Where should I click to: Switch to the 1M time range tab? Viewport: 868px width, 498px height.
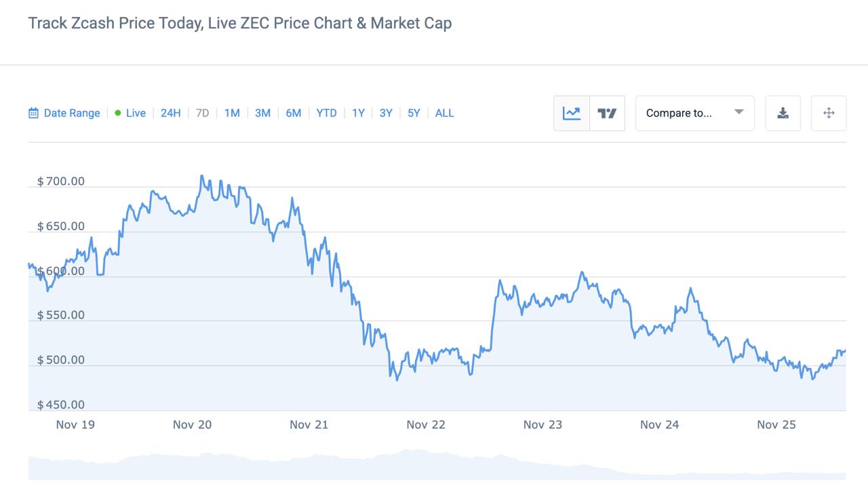point(231,113)
